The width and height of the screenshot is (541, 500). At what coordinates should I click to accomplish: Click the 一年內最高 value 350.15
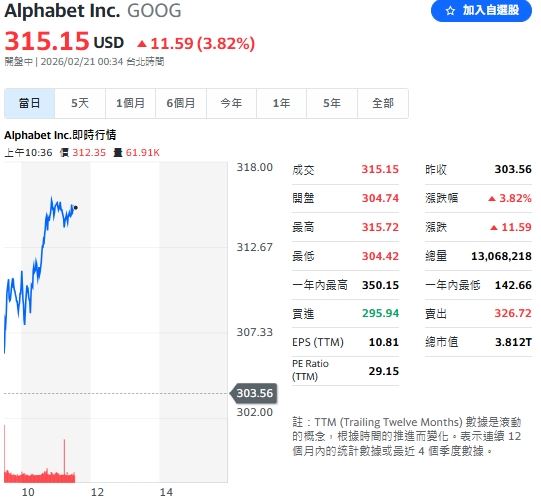click(380, 285)
